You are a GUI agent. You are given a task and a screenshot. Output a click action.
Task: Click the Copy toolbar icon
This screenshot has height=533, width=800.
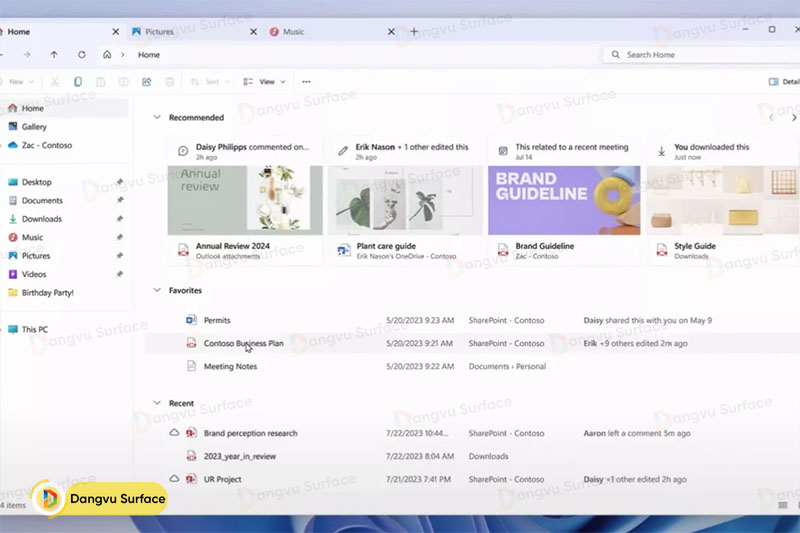pos(78,82)
